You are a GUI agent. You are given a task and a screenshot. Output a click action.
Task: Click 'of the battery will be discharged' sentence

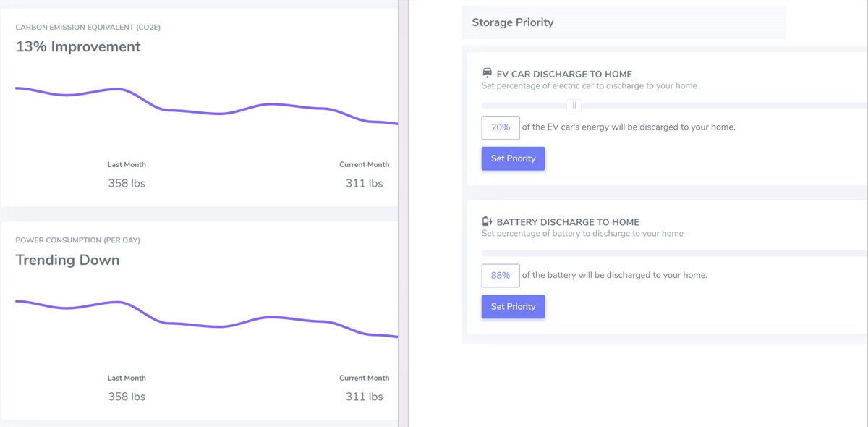pos(614,276)
